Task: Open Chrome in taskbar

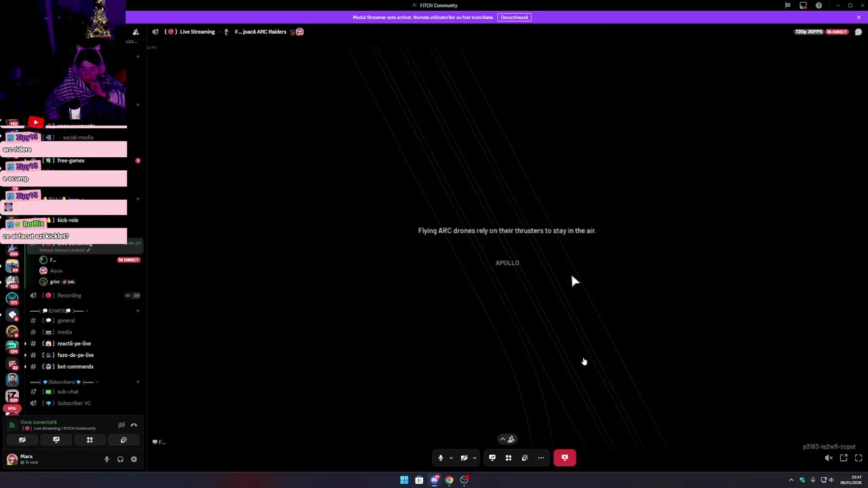Action: (x=449, y=480)
